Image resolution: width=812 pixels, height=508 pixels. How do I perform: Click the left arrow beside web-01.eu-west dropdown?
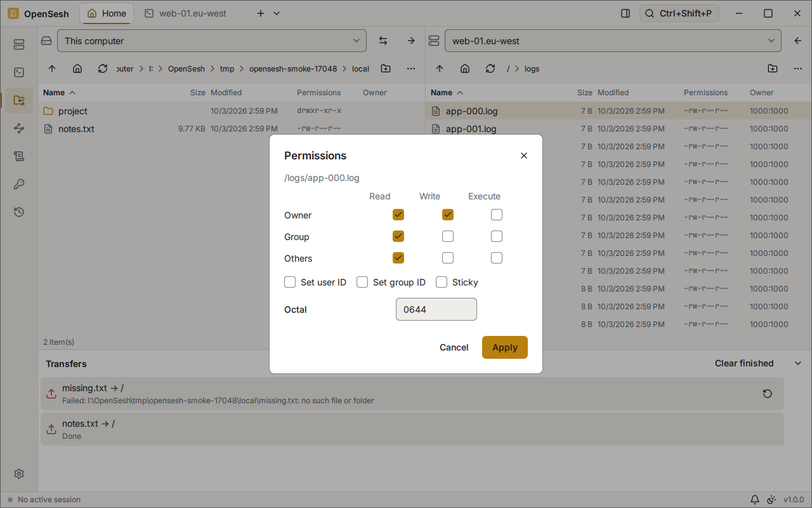(x=798, y=41)
